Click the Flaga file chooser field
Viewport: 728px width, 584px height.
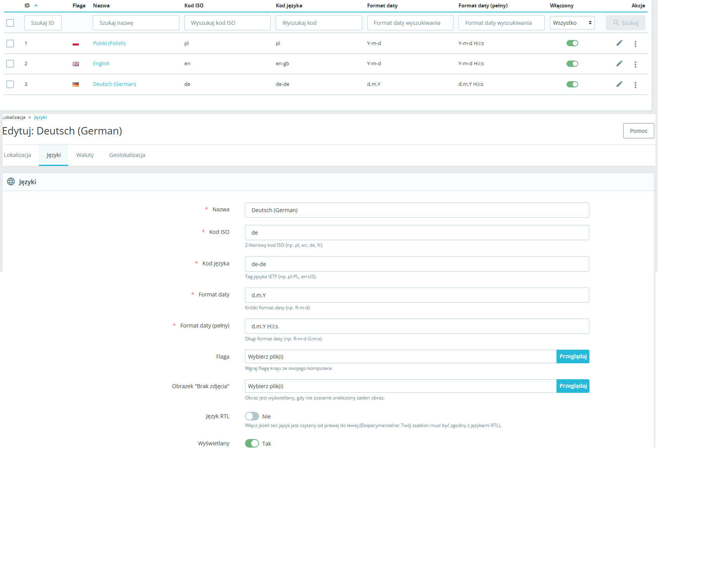coord(401,357)
